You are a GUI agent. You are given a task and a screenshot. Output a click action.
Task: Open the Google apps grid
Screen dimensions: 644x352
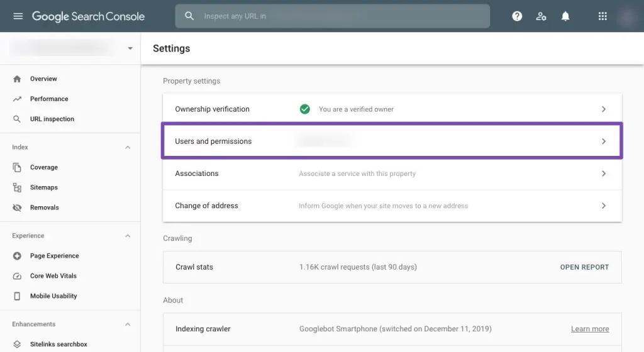[x=602, y=16]
